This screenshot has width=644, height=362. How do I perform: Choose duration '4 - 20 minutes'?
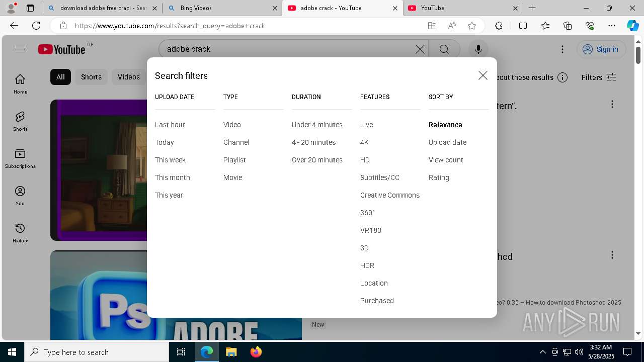pos(313,142)
